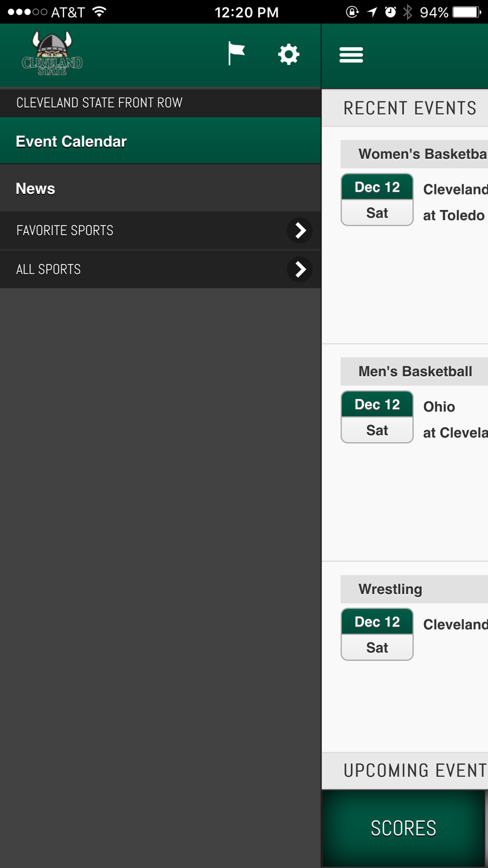Select Event Calendar menu item

(71, 142)
